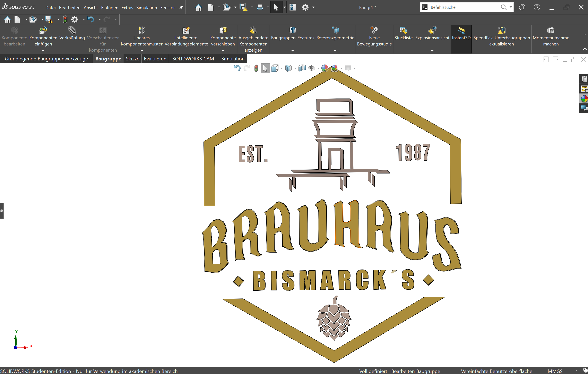Open the file properties list icon in the title bar
This screenshot has width=588, height=374.
pyautogui.click(x=293, y=7)
